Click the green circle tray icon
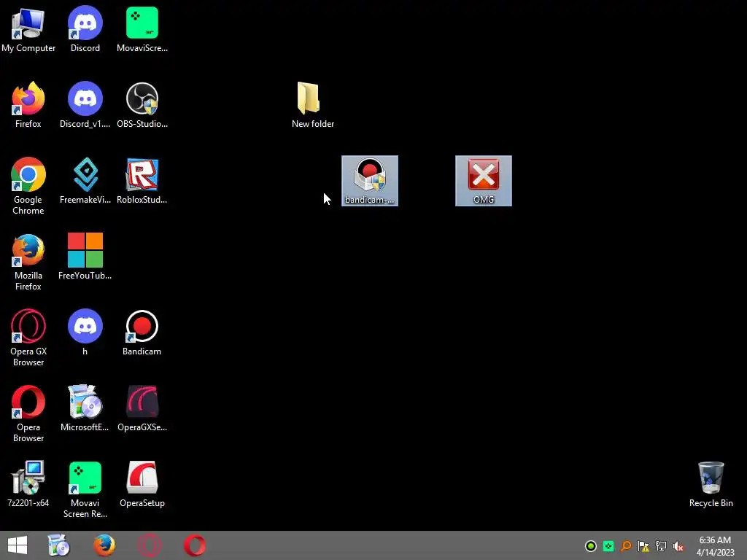Screen dimensions: 747x560 click(x=591, y=546)
